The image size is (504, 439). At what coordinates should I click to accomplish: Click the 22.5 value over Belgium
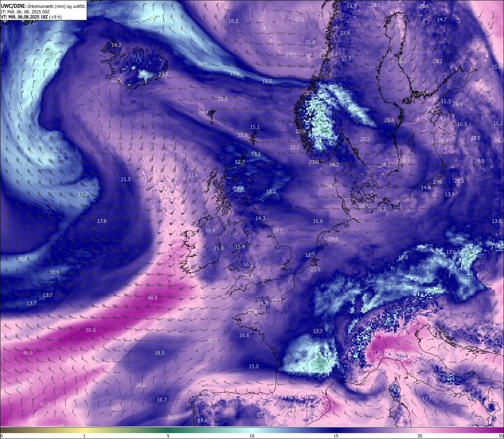click(315, 269)
